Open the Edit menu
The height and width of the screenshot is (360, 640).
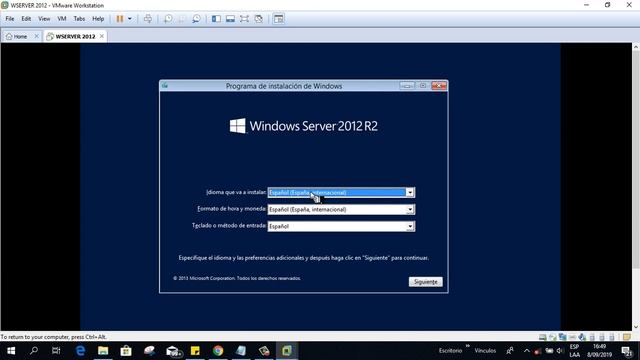[x=26, y=19]
